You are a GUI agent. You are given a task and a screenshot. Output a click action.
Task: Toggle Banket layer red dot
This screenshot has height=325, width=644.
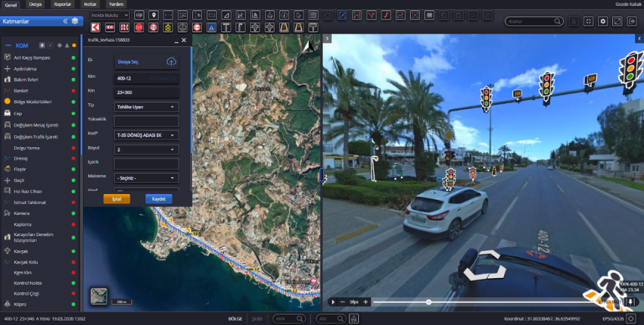click(x=74, y=91)
